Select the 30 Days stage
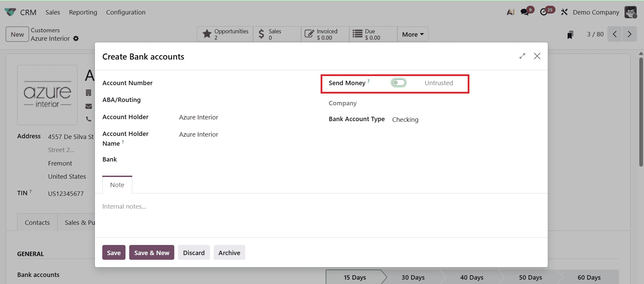This screenshot has height=284, width=644. [413, 277]
